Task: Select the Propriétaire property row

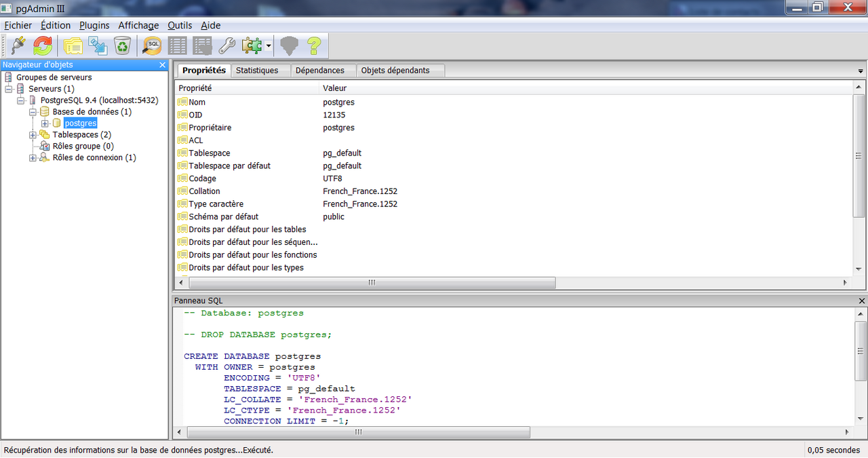Action: (x=514, y=128)
